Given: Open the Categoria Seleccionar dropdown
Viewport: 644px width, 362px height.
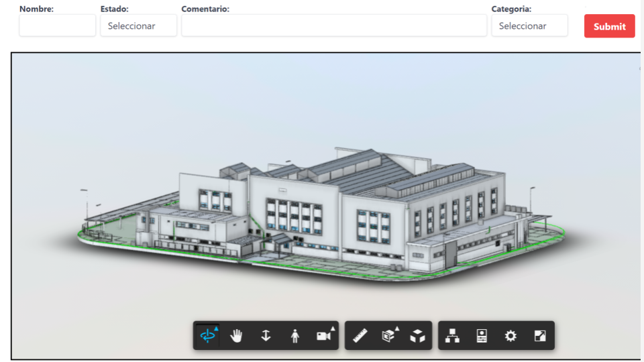Looking at the screenshot, I should pyautogui.click(x=530, y=26).
